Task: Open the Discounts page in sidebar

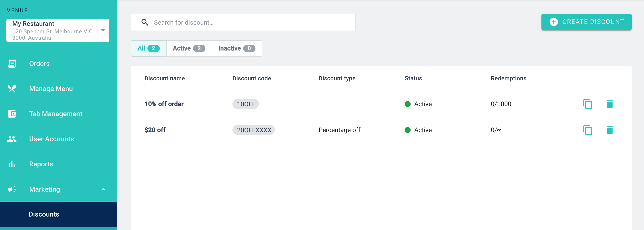Action: pyautogui.click(x=44, y=214)
